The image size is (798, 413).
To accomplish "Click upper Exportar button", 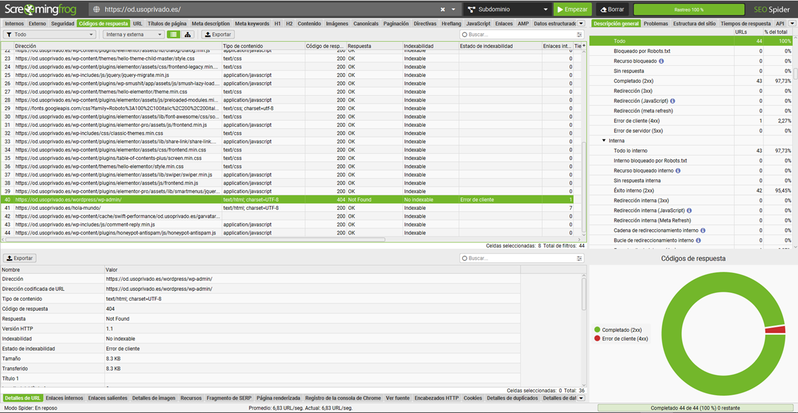I will point(218,35).
